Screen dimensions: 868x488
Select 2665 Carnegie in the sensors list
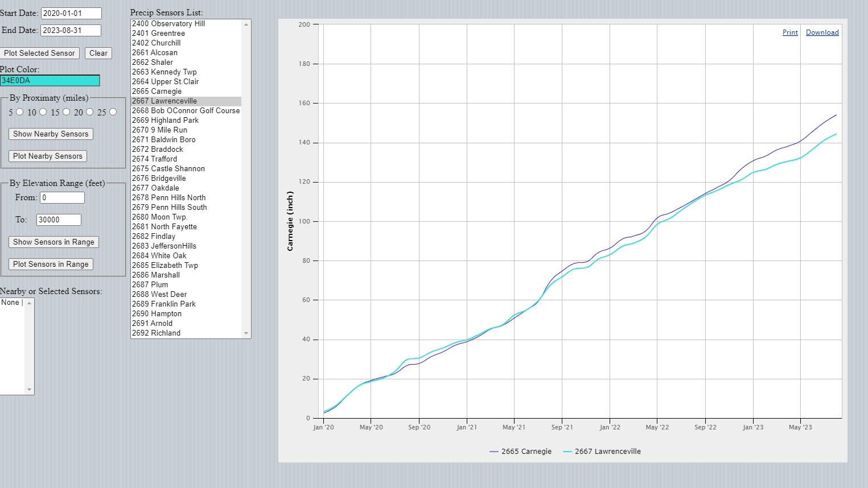point(157,92)
